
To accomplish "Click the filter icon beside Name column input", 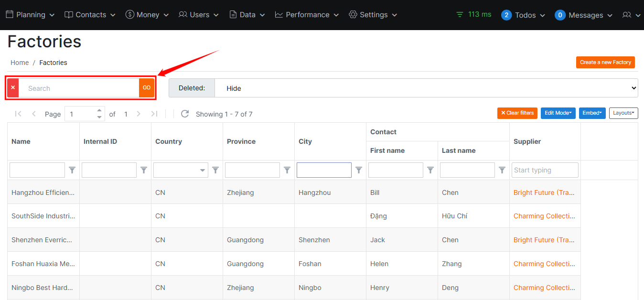I will point(72,170).
